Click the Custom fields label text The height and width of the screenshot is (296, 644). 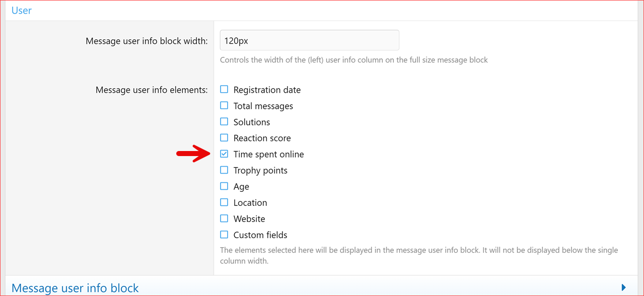click(260, 235)
